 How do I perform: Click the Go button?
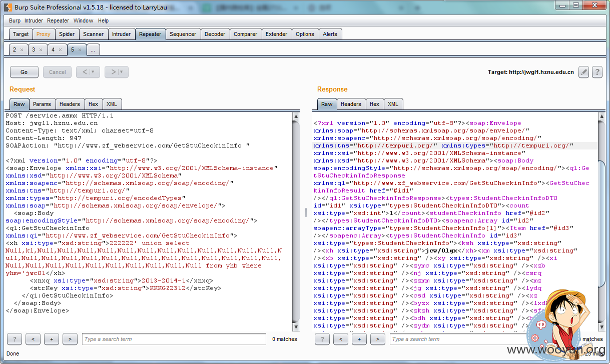pos(24,72)
